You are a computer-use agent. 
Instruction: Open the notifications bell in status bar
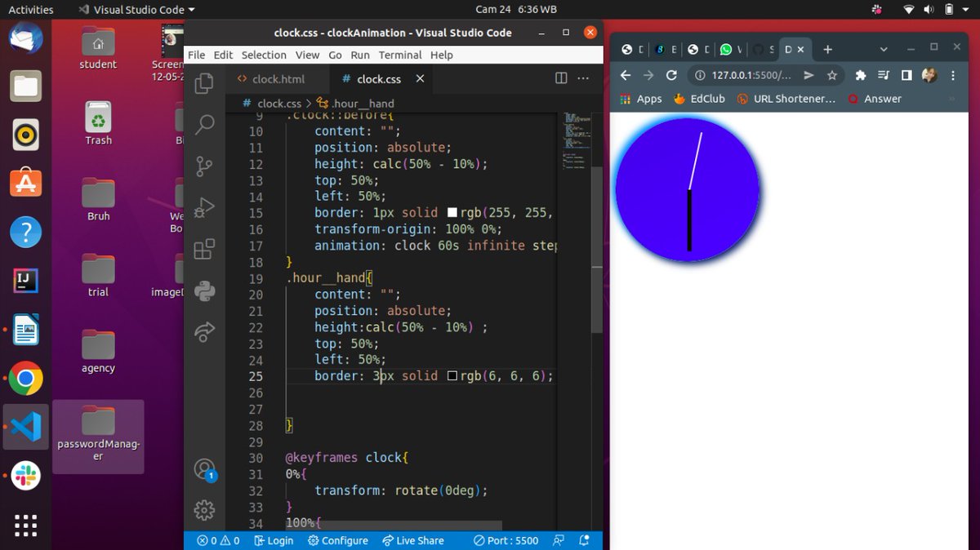[584, 540]
